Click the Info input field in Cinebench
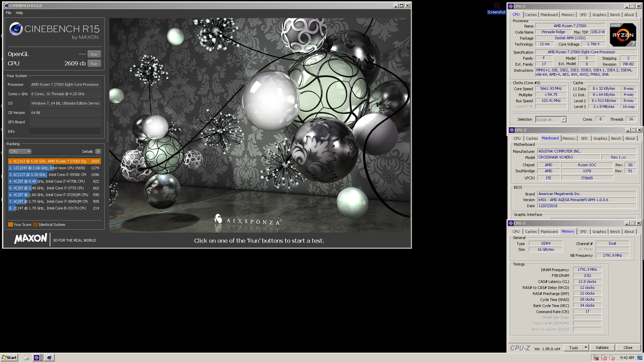Screen dimensions: 644x362 click(x=65, y=131)
